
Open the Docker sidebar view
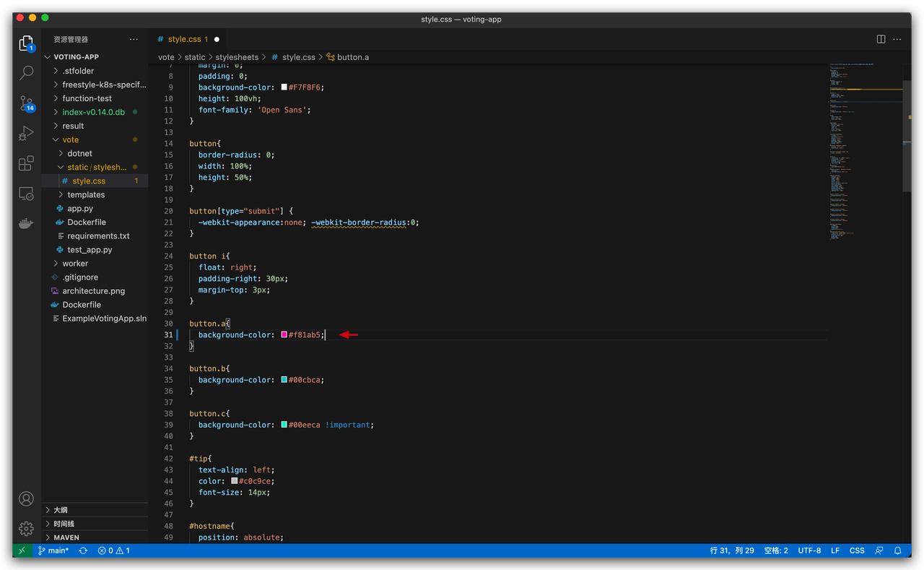pos(26,223)
